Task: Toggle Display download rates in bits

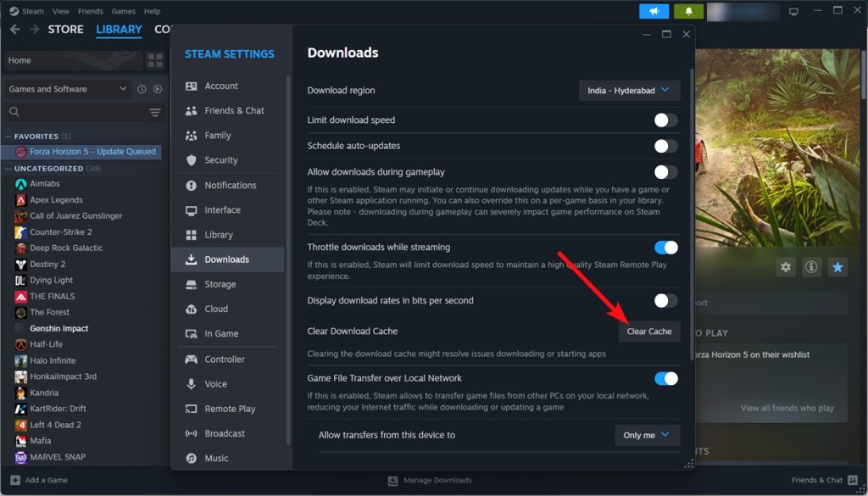Action: (x=665, y=301)
